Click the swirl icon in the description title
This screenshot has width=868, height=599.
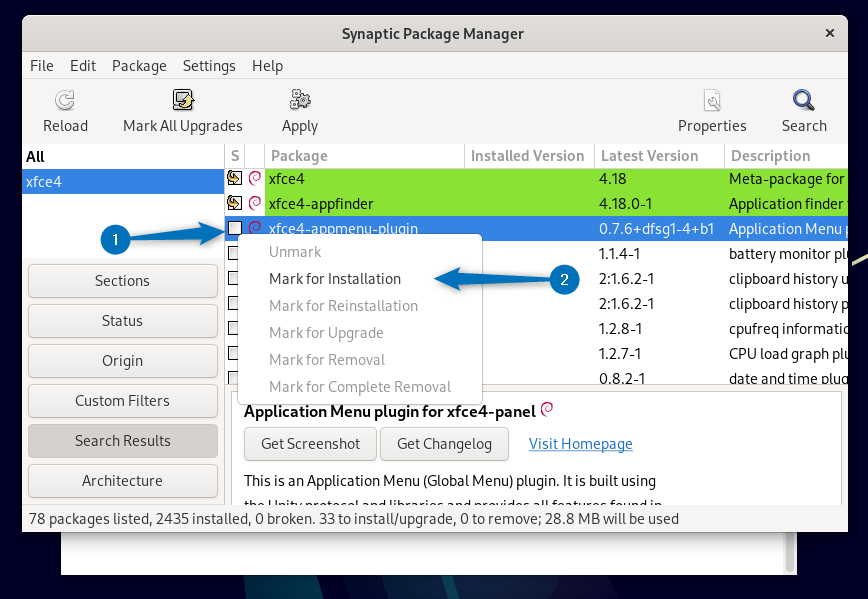tap(546, 409)
